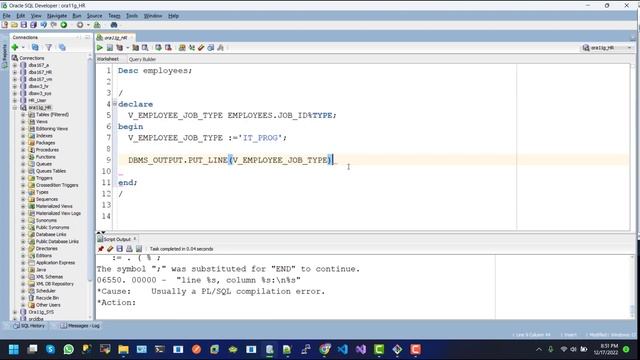Viewport: 640px width, 360px height.
Task: Select the Worksheet tab
Action: coord(108,59)
